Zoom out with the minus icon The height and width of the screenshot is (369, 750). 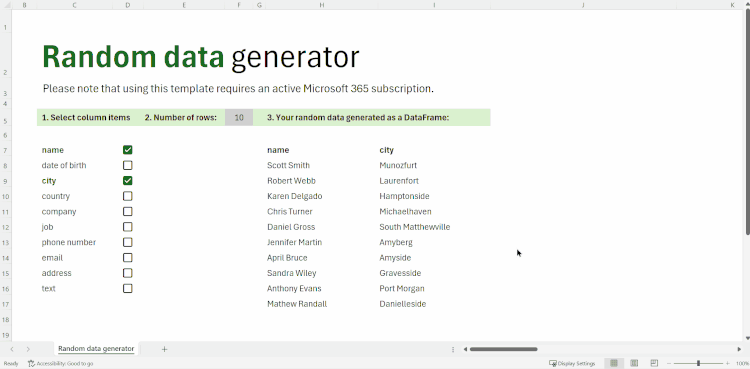tap(669, 363)
